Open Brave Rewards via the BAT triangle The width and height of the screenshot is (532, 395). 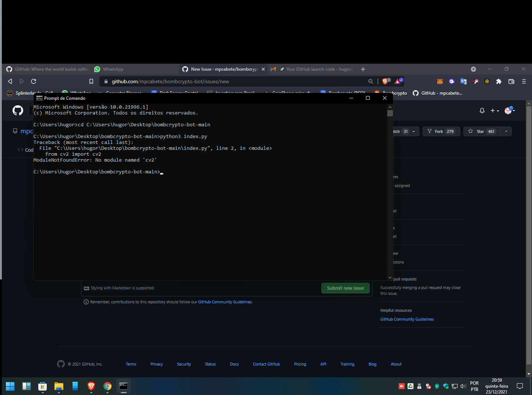[x=398, y=81]
